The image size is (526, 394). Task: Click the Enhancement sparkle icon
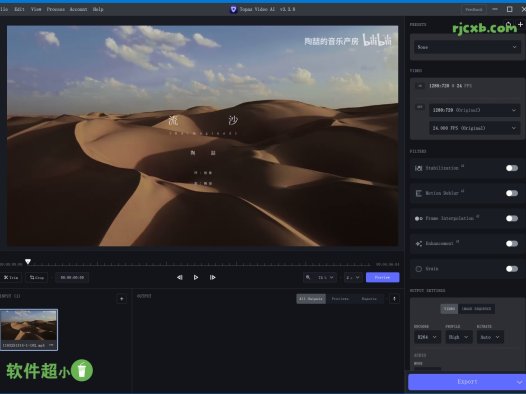tap(419, 243)
